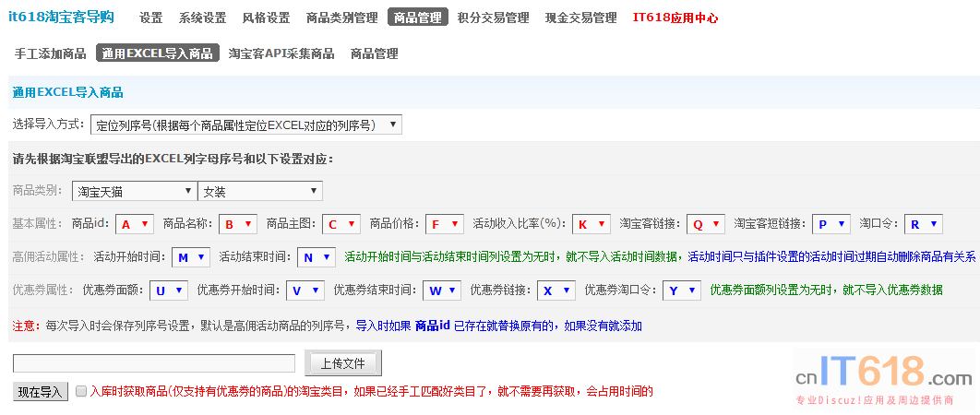This screenshot has height=415, width=980.
Task: Change 优惠券面额 column dropdown U
Action: click(169, 290)
